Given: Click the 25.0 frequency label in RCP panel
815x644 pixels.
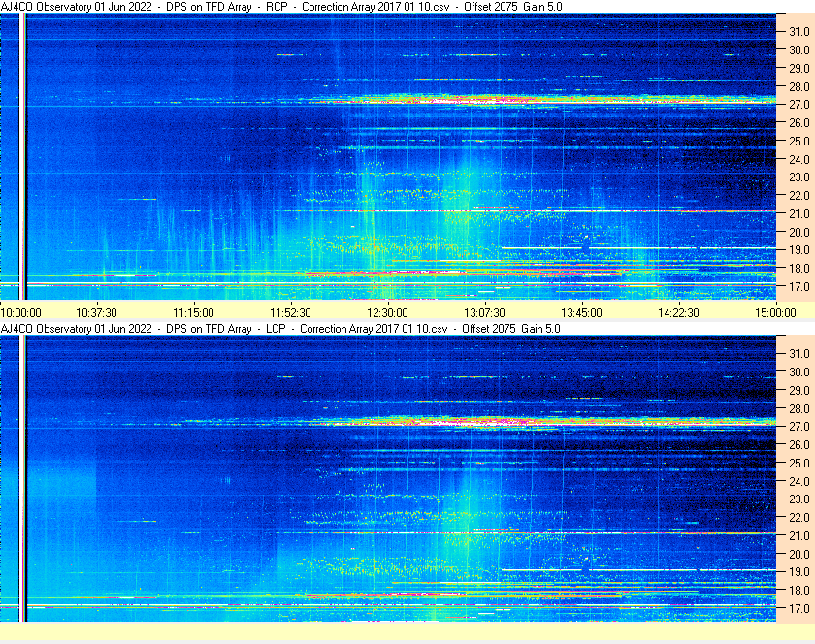Looking at the screenshot, I should pos(799,141).
